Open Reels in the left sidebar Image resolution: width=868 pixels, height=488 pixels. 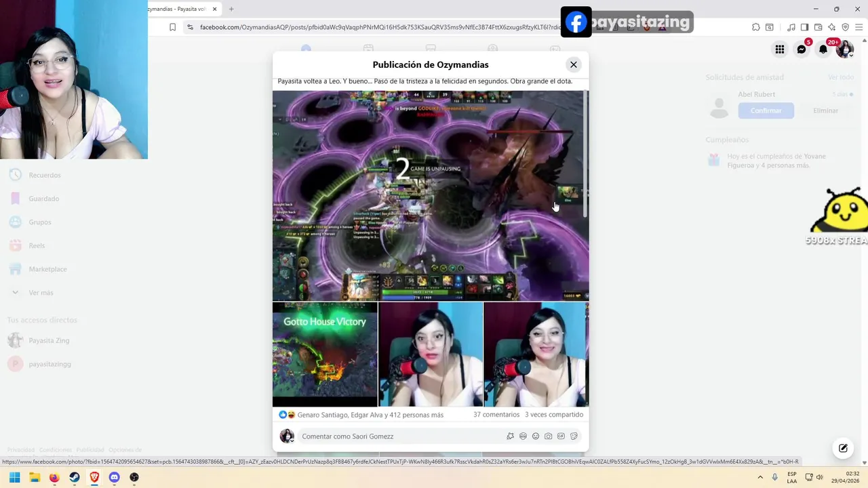tap(37, 245)
